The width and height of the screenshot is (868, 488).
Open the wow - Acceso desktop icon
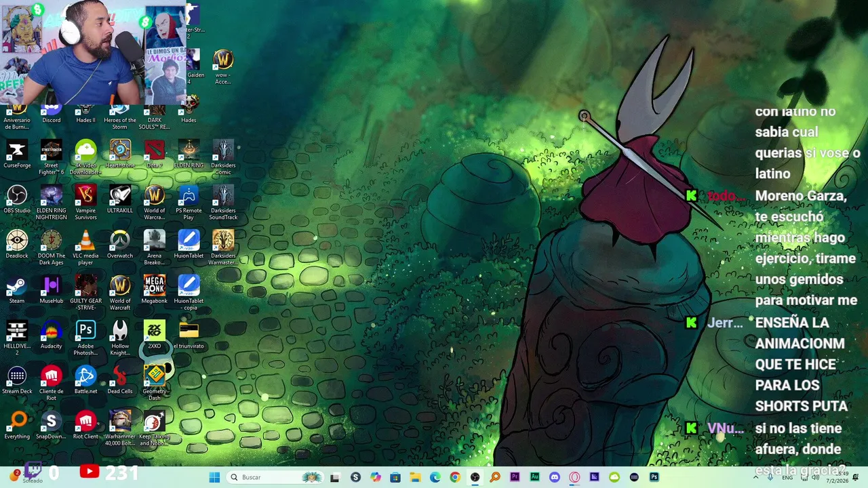click(223, 67)
